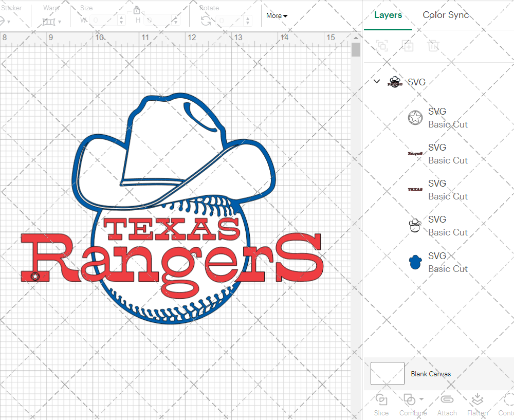The image size is (514, 420).
Task: Toggle the size aspect ratio lock
Action: 137,10
